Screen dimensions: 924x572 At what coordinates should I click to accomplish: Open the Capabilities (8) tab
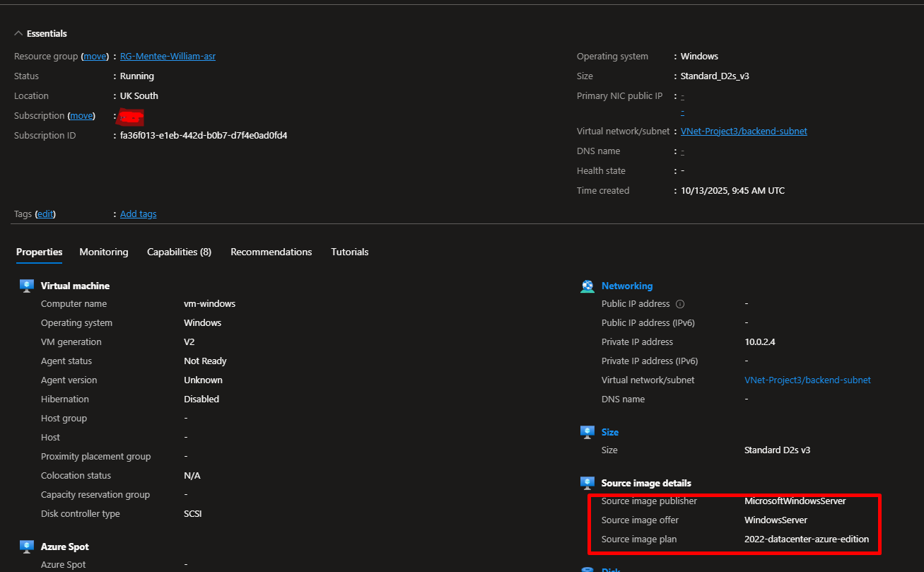click(179, 252)
